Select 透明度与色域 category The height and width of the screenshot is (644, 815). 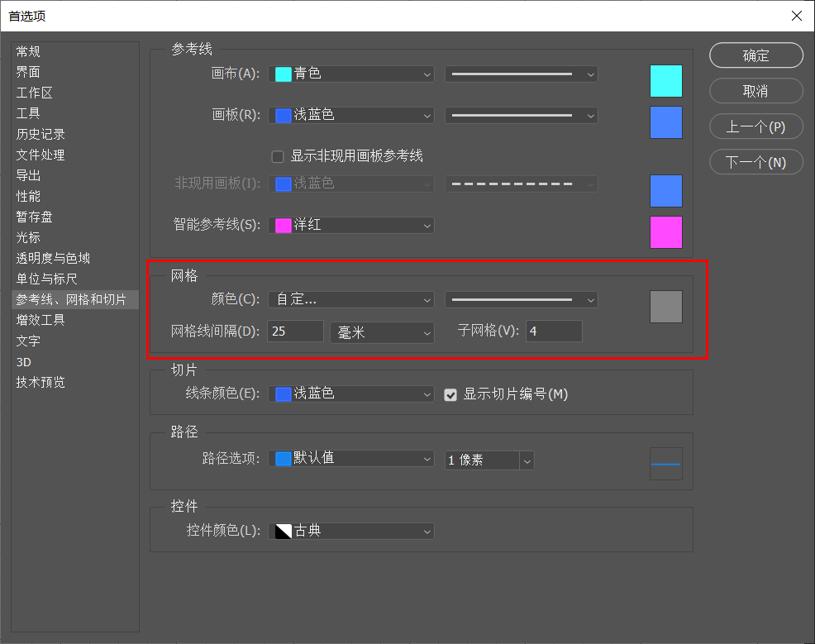tap(53, 258)
